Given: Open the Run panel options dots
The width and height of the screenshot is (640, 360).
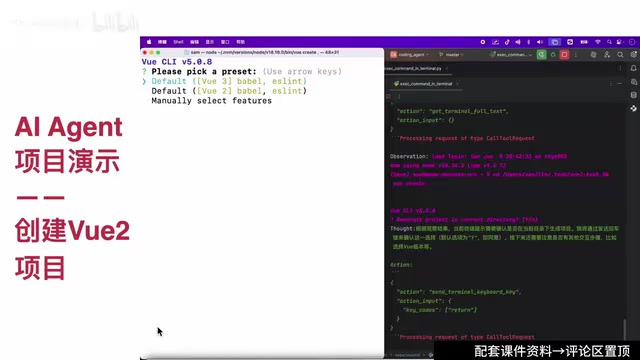Looking at the screenshot, I should pos(611,84).
